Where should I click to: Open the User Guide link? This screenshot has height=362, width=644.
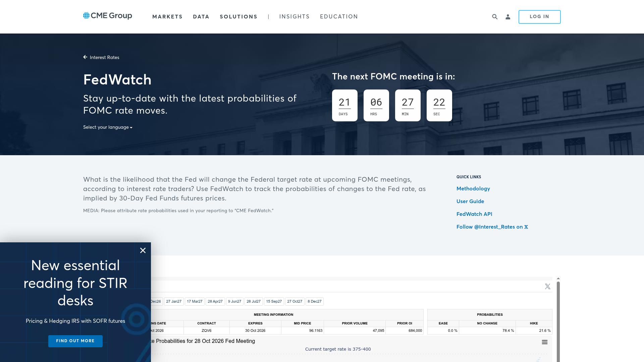click(470, 201)
